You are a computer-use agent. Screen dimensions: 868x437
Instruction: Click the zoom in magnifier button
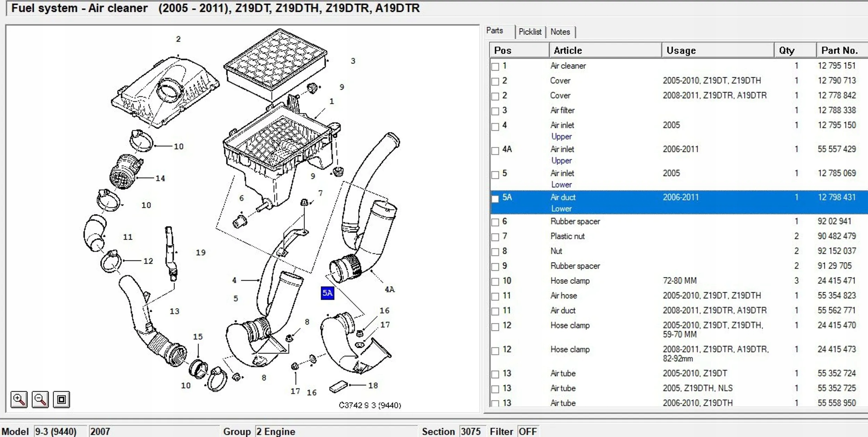pyautogui.click(x=19, y=399)
